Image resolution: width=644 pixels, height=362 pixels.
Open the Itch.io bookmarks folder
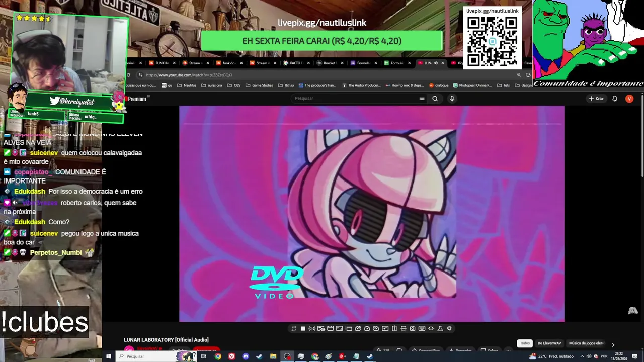pyautogui.click(x=286, y=85)
